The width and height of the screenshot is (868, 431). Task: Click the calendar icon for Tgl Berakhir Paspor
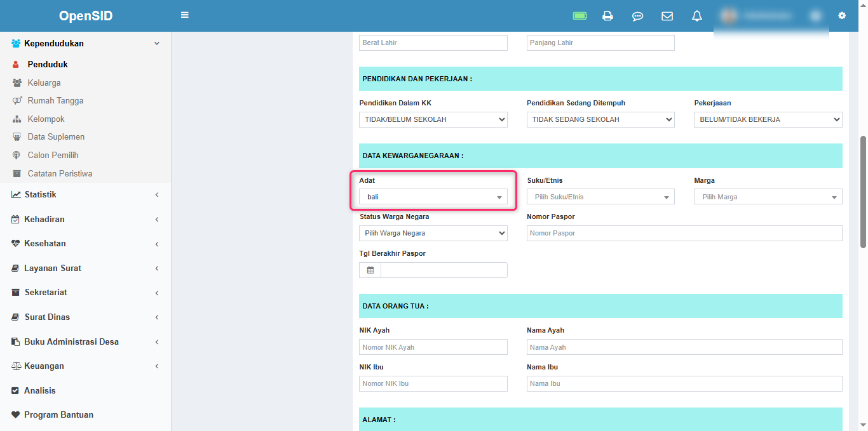370,270
